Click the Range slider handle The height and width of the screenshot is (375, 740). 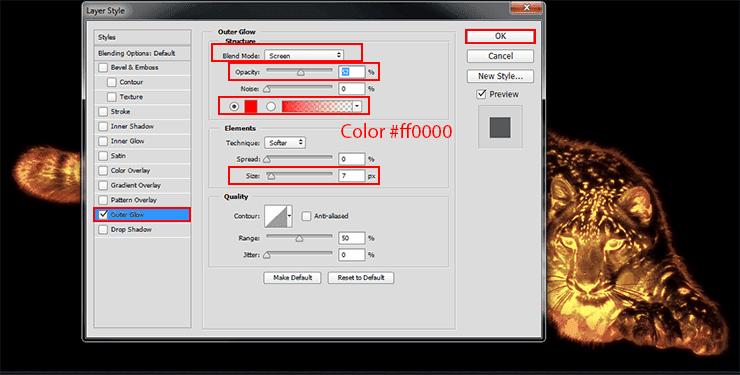tap(299, 239)
